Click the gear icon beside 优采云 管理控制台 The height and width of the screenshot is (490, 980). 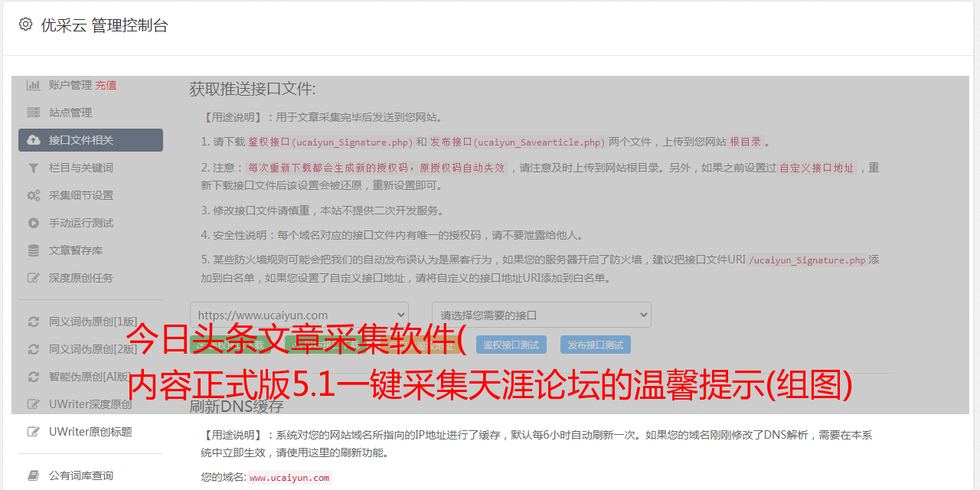(x=25, y=24)
